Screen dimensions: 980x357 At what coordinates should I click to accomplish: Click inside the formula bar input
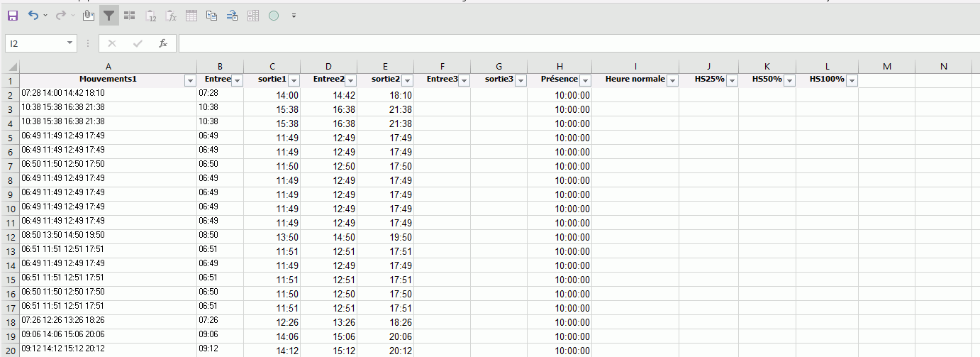pos(567,43)
